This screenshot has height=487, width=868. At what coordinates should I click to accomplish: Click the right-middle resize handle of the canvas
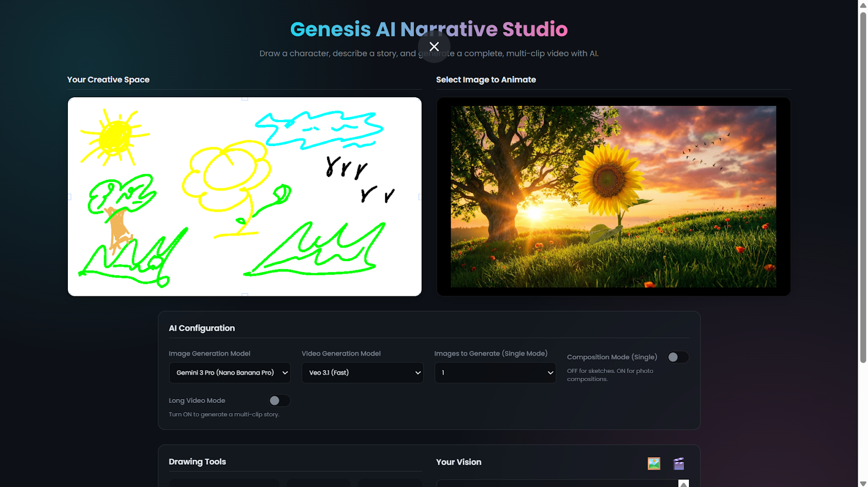[420, 197]
